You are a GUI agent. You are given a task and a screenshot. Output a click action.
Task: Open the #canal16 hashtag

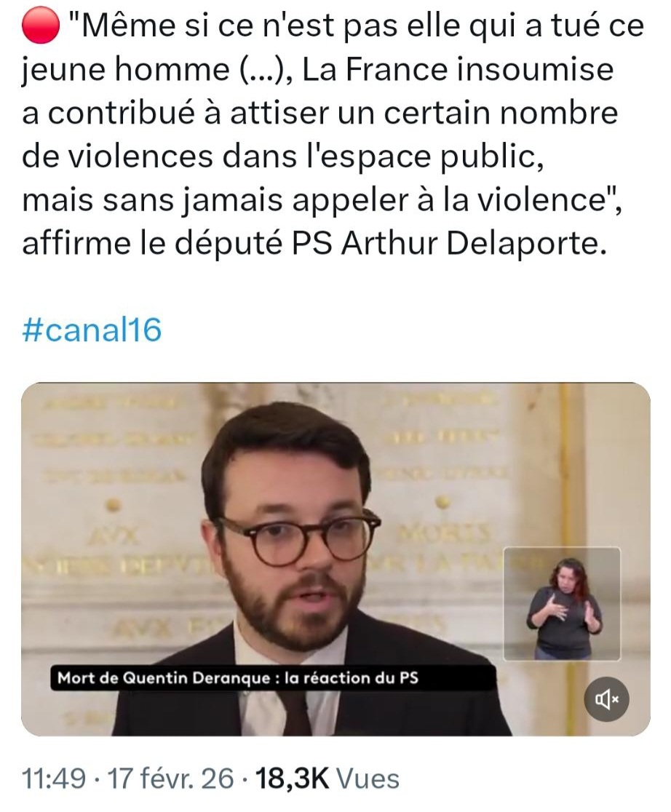pyautogui.click(x=92, y=330)
